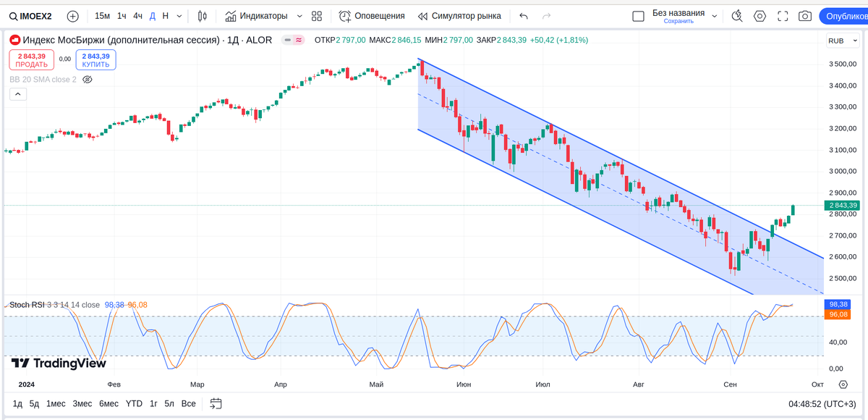The width and height of the screenshot is (868, 420).
Task: Select the 1г date range
Action: (x=153, y=403)
